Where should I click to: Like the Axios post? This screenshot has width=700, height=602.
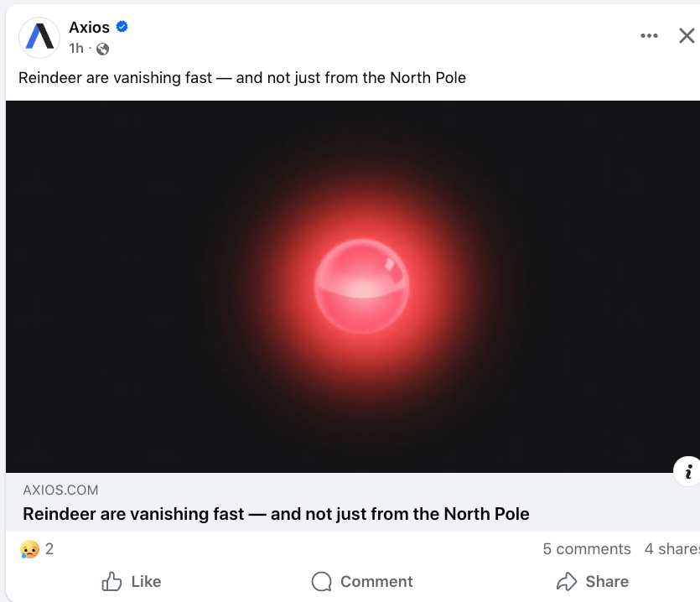click(x=131, y=581)
